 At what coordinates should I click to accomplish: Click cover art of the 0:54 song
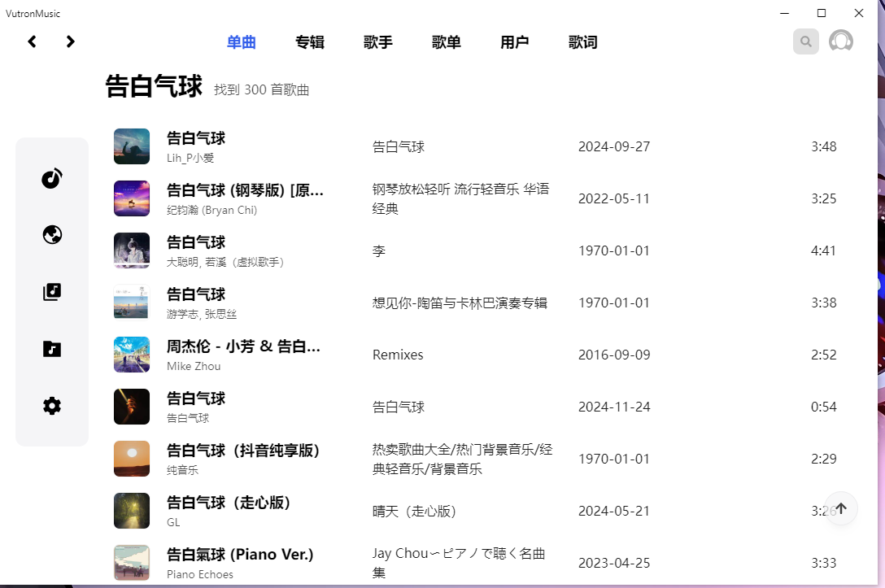pos(132,407)
